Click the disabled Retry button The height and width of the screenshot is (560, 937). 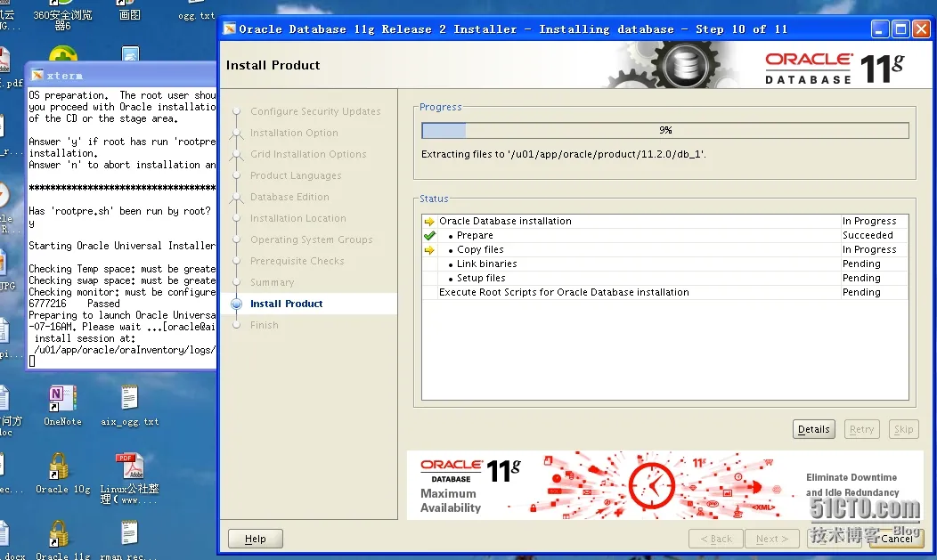861,429
